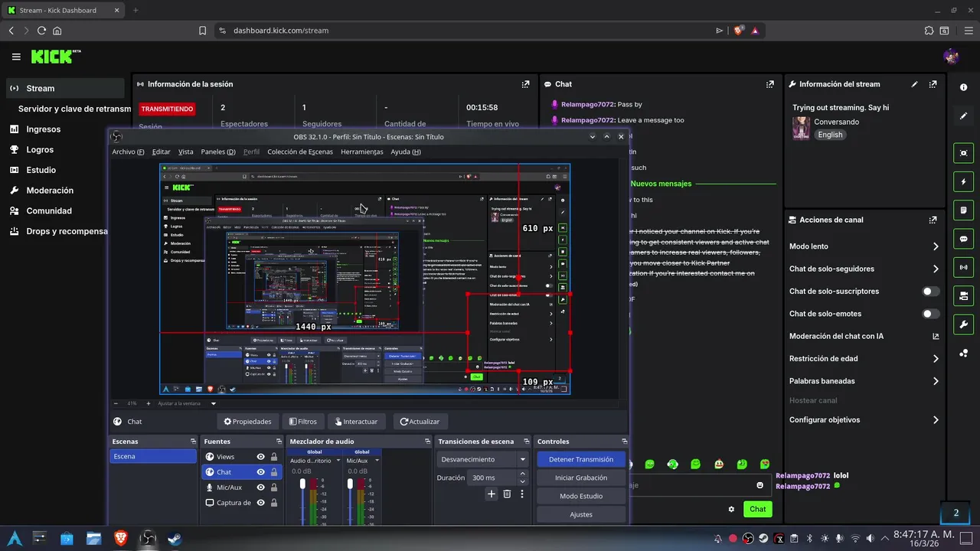Click Iniciar Grabación button
Screen dimensions: 980x551
coord(581,478)
